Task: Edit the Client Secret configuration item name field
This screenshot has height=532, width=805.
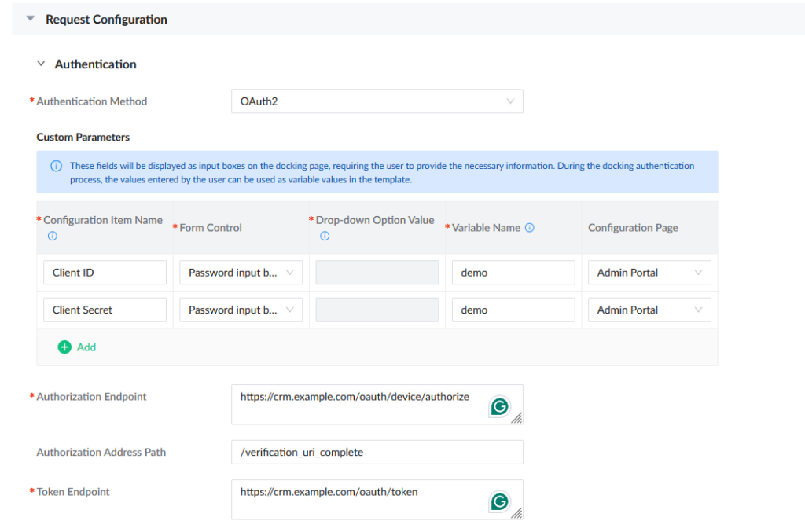Action: (105, 310)
